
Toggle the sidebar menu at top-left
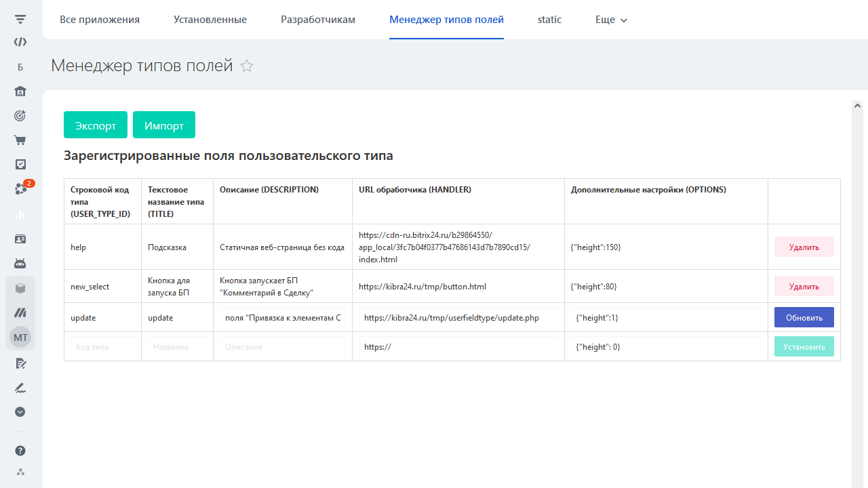coord(20,19)
